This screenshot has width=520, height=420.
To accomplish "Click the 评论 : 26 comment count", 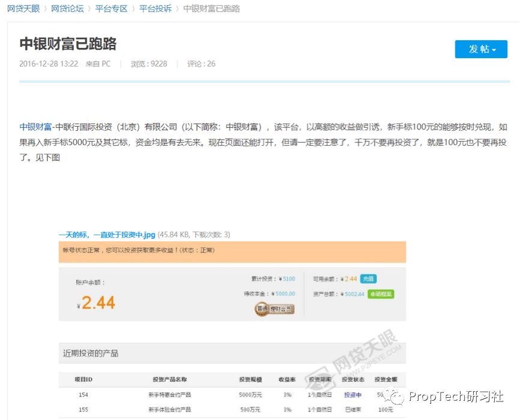I will point(201,64).
